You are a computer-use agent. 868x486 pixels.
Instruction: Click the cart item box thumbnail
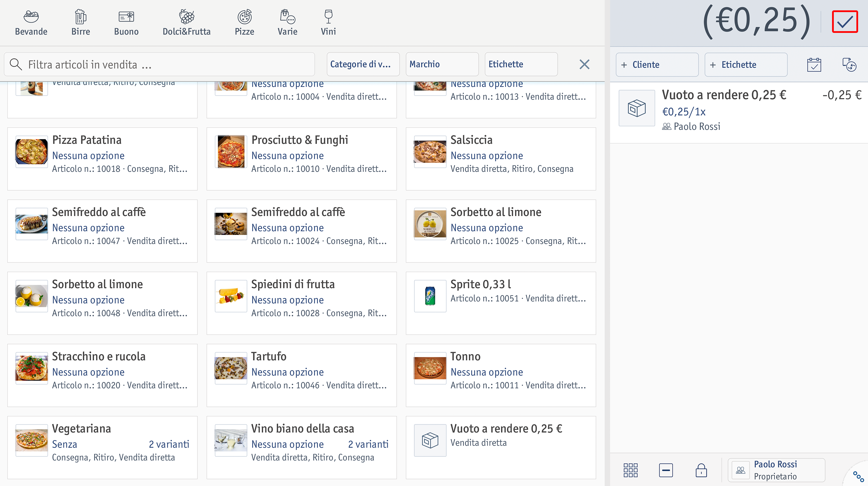[637, 108]
